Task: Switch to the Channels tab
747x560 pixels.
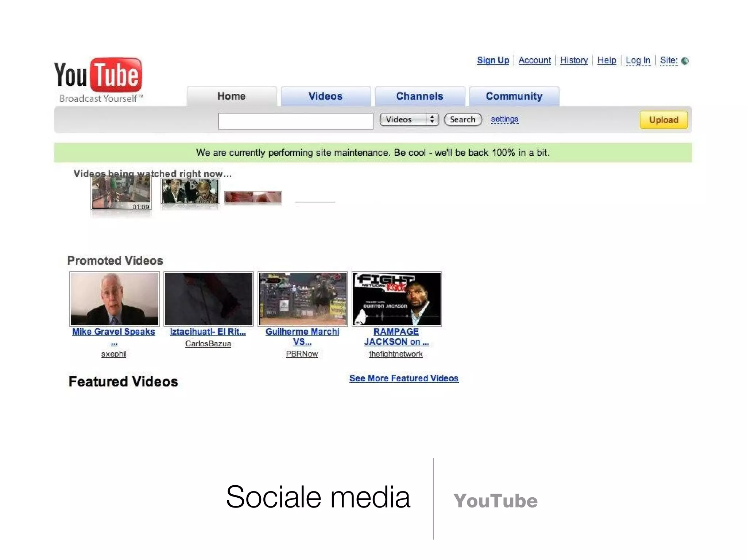Action: click(420, 96)
